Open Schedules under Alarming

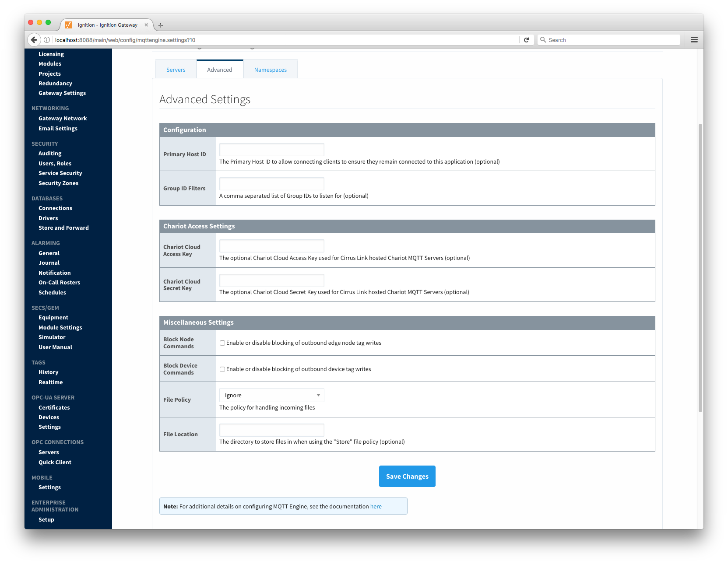[52, 292]
